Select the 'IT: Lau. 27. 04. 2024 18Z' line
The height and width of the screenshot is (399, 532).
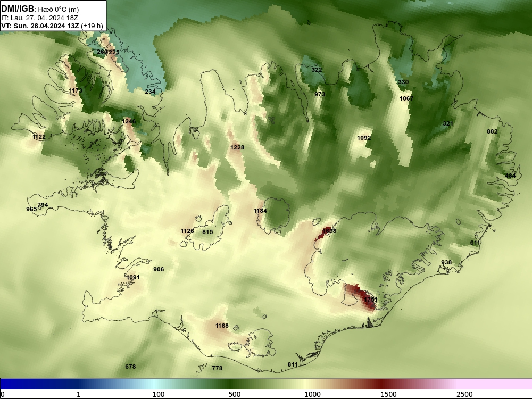point(40,18)
